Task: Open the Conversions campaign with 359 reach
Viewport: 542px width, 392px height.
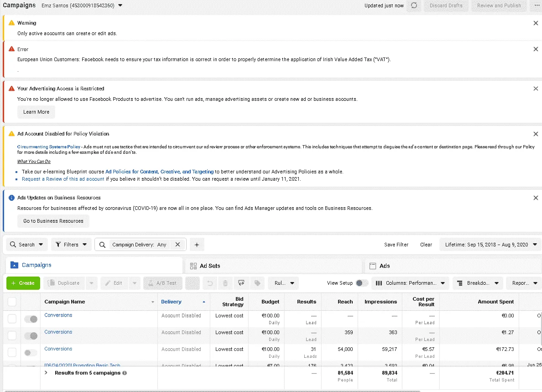Action: point(58,332)
